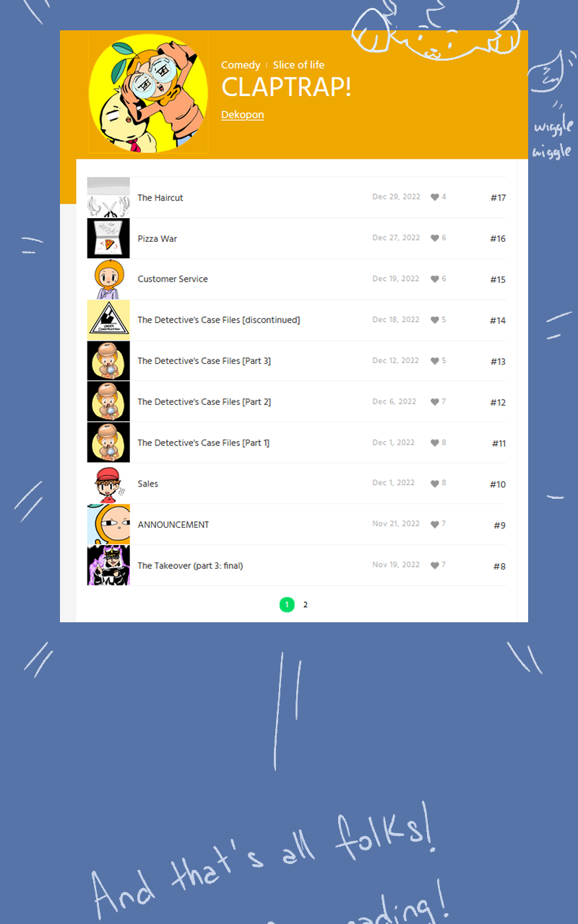Open the CLAPTRAP! series cover image

click(148, 92)
